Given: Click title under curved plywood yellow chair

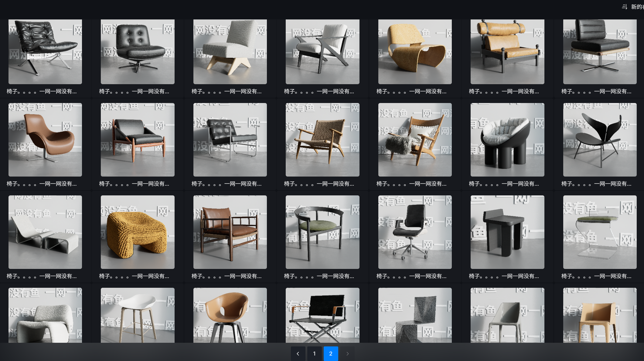Looking at the screenshot, I should pos(411,91).
